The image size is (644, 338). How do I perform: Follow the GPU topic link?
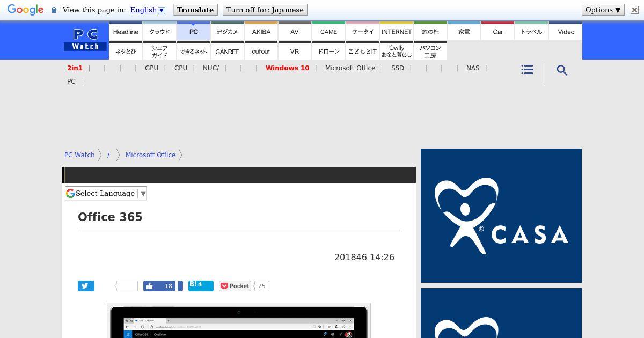151,68
